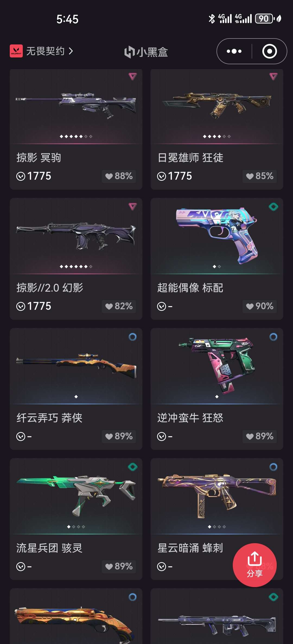This screenshot has width=293, height=644.
Task: Tap green tier icon on 超能偶像 标配
Action: pos(273,207)
